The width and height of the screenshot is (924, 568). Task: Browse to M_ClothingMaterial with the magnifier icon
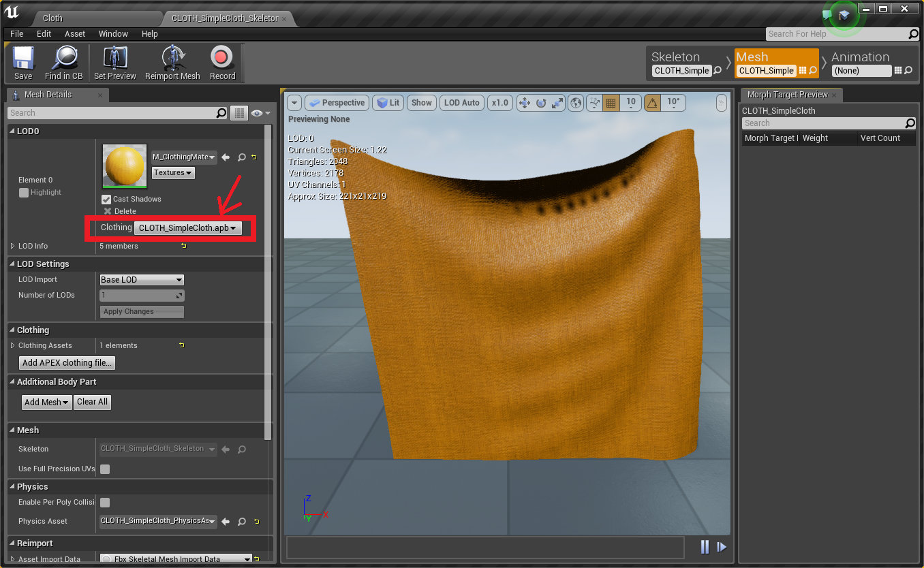tap(241, 157)
